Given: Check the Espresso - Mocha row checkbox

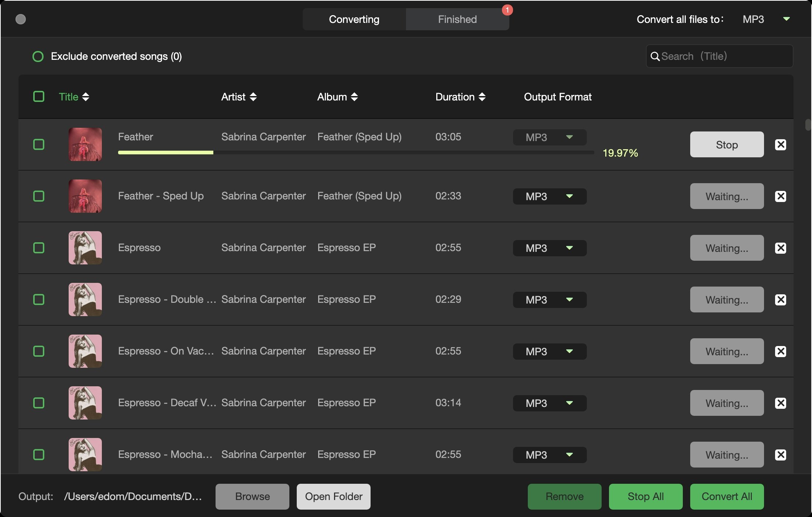Looking at the screenshot, I should tap(39, 455).
